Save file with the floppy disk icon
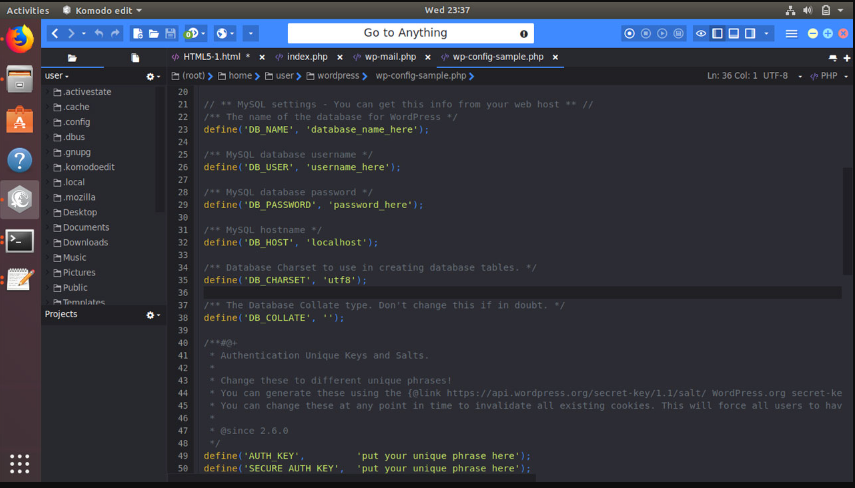This screenshot has height=488, width=855. pos(170,33)
